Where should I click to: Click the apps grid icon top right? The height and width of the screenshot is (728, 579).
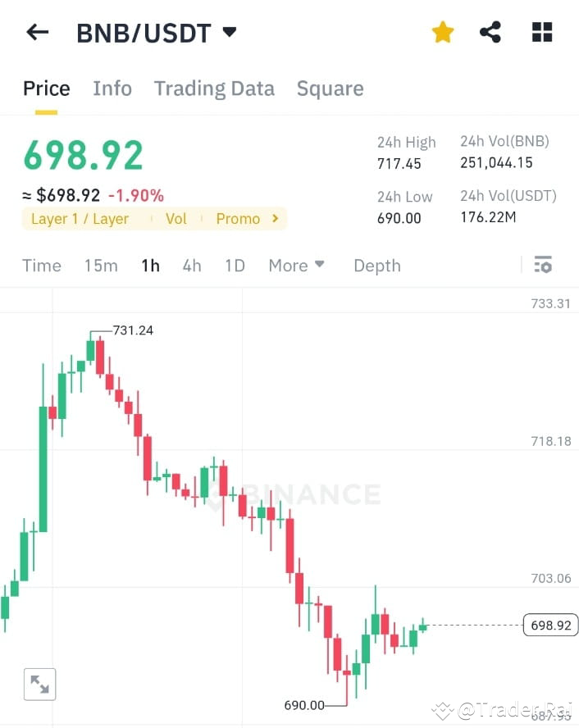pos(541,32)
